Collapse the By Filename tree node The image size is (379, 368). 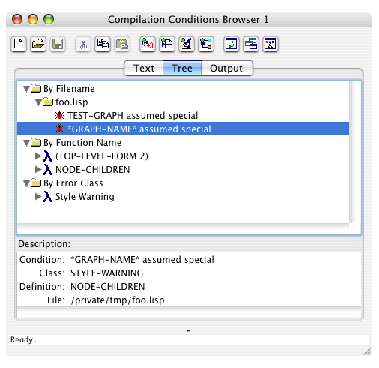coord(26,89)
